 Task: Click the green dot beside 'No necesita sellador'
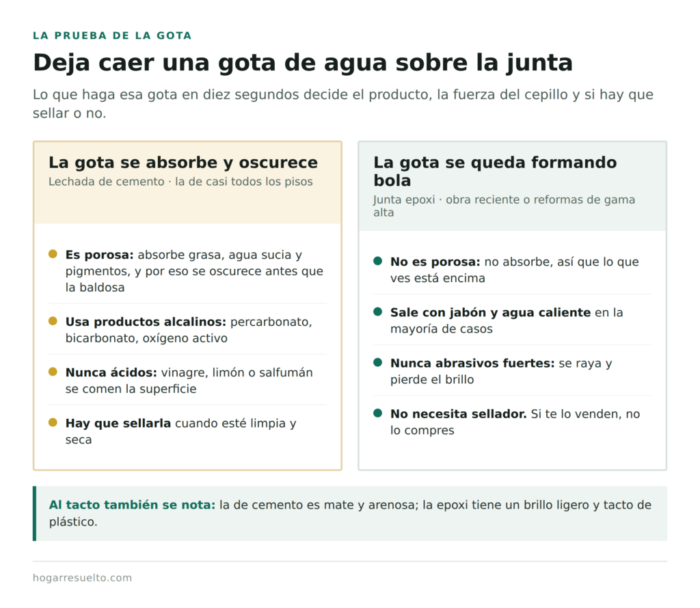(377, 413)
